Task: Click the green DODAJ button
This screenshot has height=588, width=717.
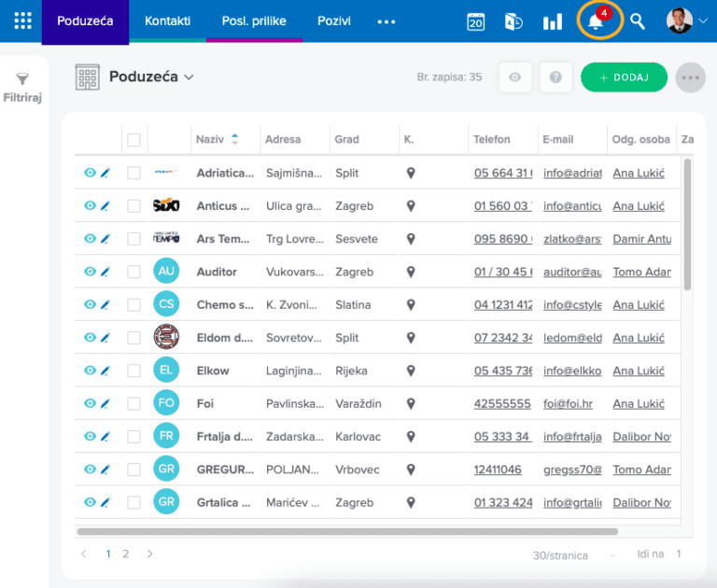Action: click(x=624, y=77)
